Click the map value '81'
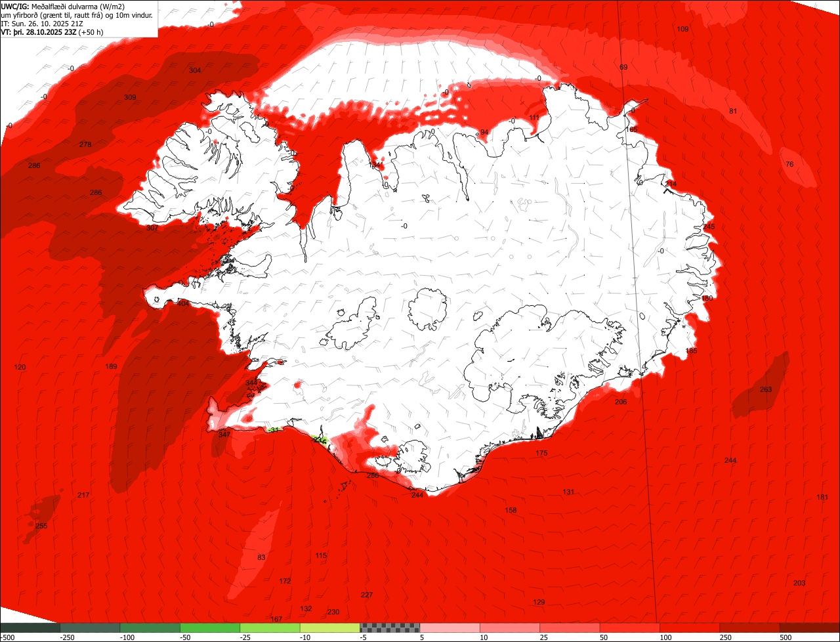The height and width of the screenshot is (642, 840). click(733, 111)
